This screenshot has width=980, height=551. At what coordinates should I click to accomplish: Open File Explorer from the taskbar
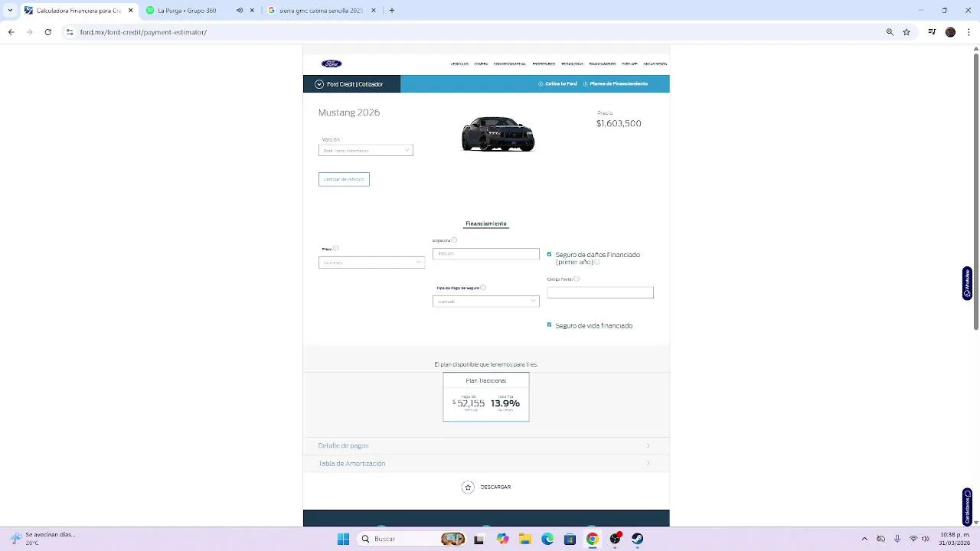pyautogui.click(x=524, y=539)
